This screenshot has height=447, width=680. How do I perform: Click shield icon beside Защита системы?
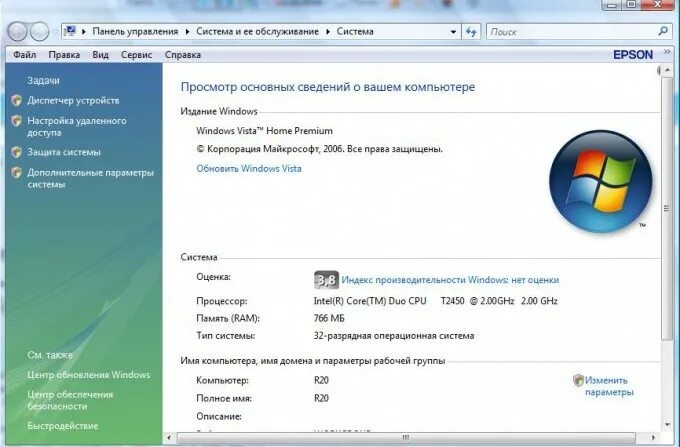[16, 152]
